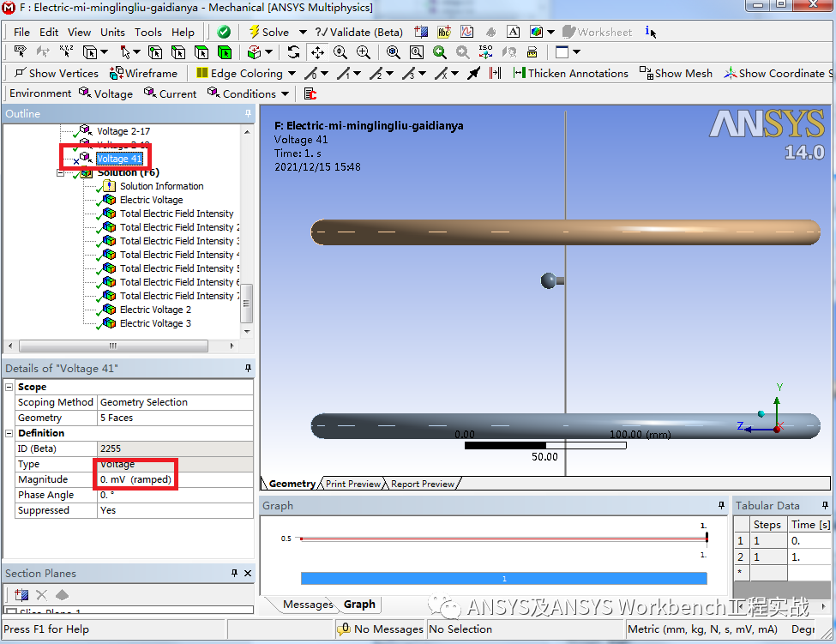
Task: Click the green checkmark update icon
Action: point(224,32)
